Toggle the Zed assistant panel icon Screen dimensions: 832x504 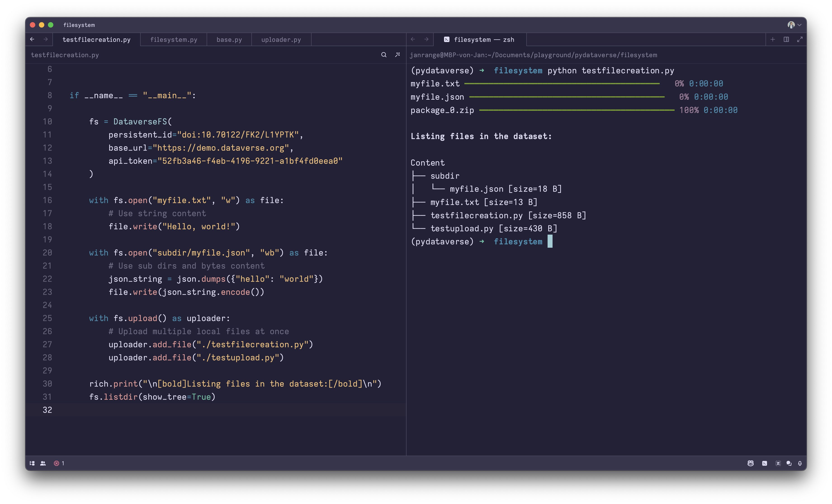778,463
